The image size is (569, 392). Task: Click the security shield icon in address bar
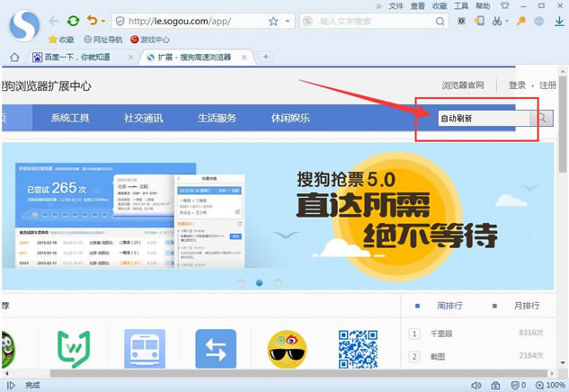point(120,22)
